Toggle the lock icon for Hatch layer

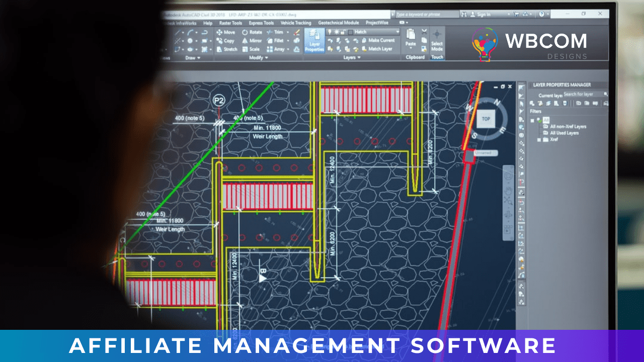[344, 32]
